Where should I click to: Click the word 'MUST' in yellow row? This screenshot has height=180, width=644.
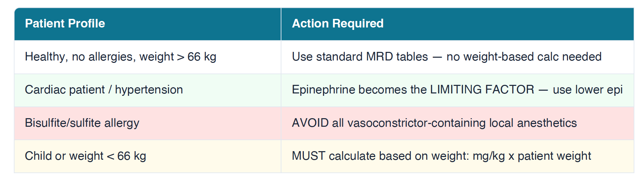point(308,156)
